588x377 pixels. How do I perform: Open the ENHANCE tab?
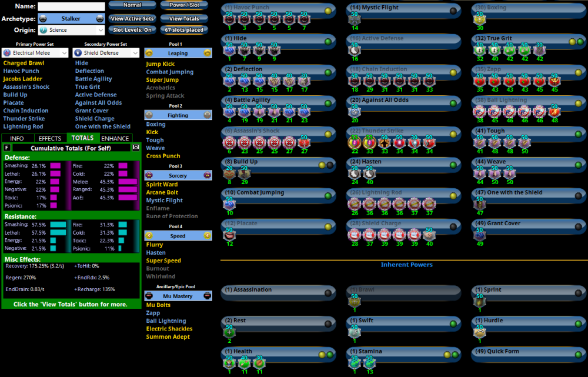tap(115, 138)
